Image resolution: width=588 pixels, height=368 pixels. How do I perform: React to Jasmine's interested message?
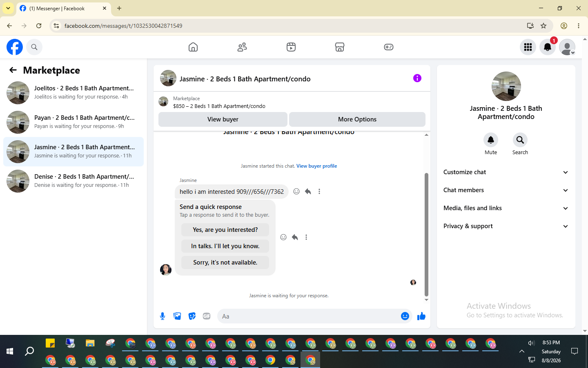coord(296,191)
